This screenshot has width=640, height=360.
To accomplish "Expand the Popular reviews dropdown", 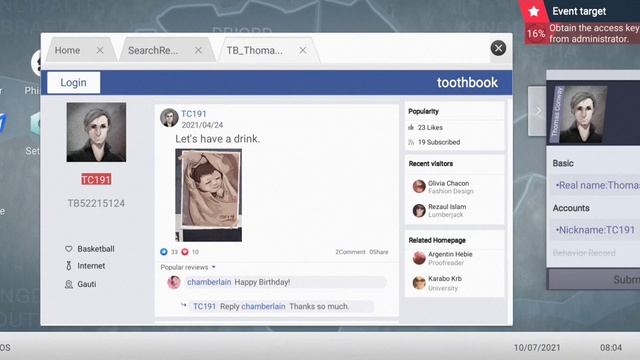I will [188, 267].
